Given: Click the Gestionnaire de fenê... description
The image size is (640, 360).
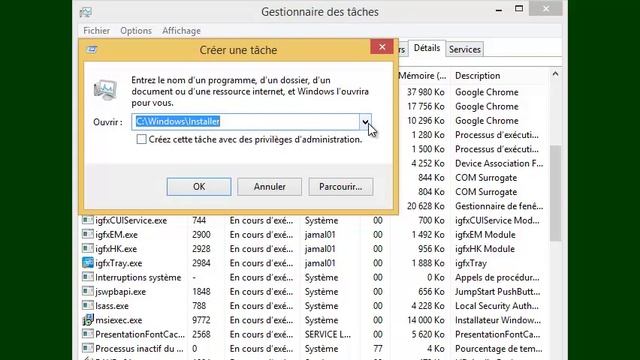Looking at the screenshot, I should [x=499, y=206].
